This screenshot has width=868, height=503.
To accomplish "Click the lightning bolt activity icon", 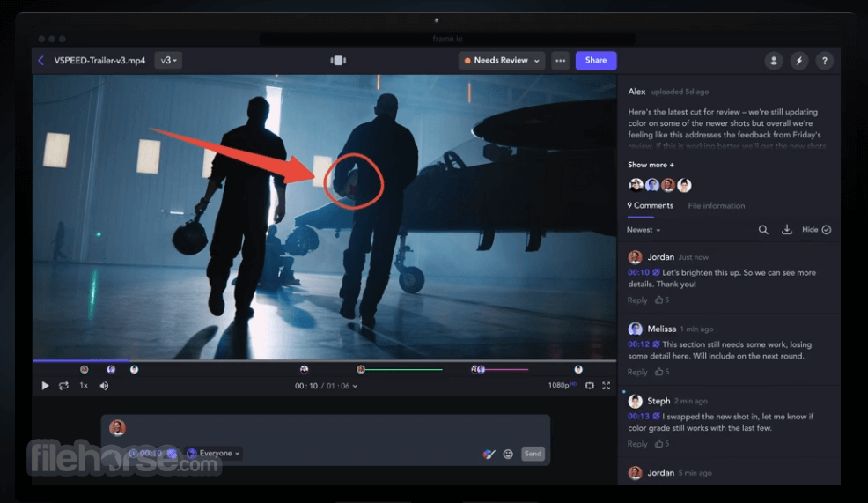I will [x=798, y=61].
